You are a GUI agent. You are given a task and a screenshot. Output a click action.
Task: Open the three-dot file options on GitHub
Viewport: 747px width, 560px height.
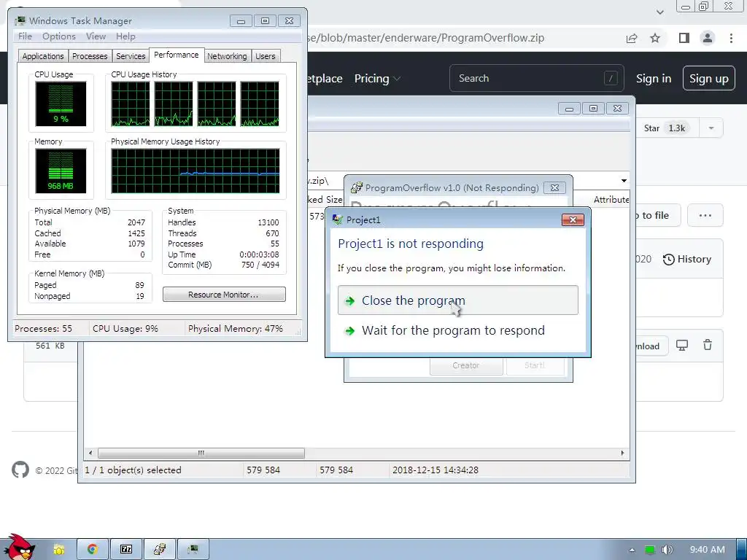[x=705, y=215]
